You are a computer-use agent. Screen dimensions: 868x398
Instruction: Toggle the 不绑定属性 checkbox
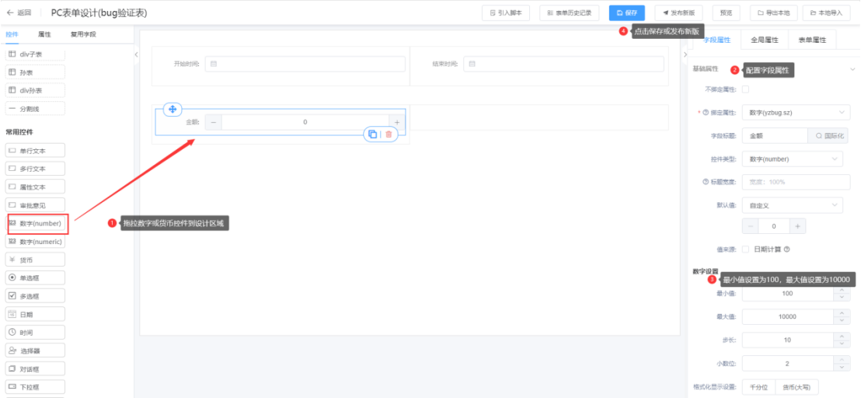[x=746, y=89]
